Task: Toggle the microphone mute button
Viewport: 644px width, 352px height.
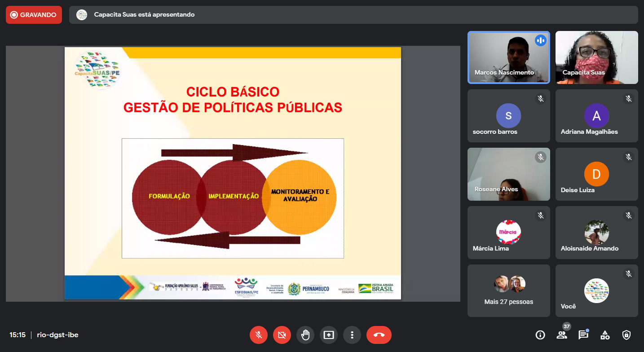Action: point(259,335)
